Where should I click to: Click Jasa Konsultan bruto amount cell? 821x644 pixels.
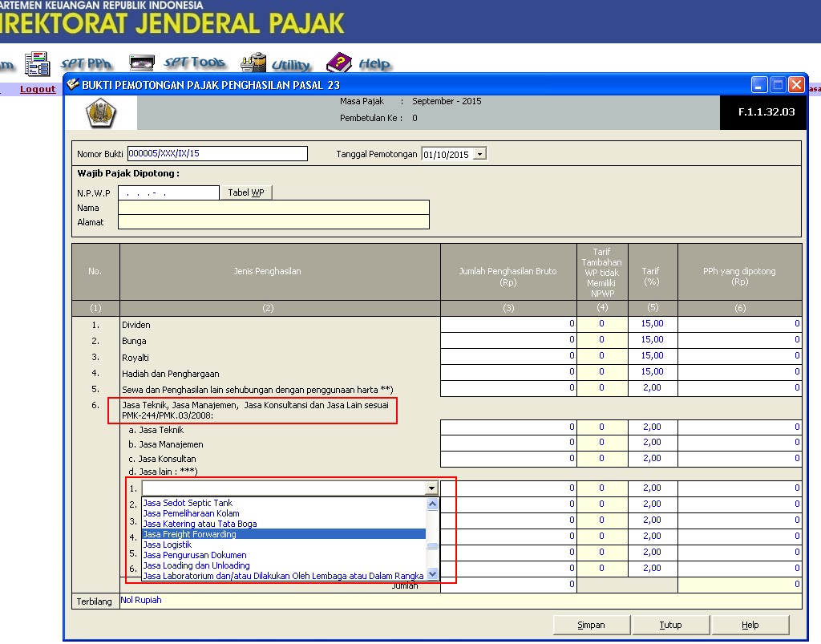point(508,458)
